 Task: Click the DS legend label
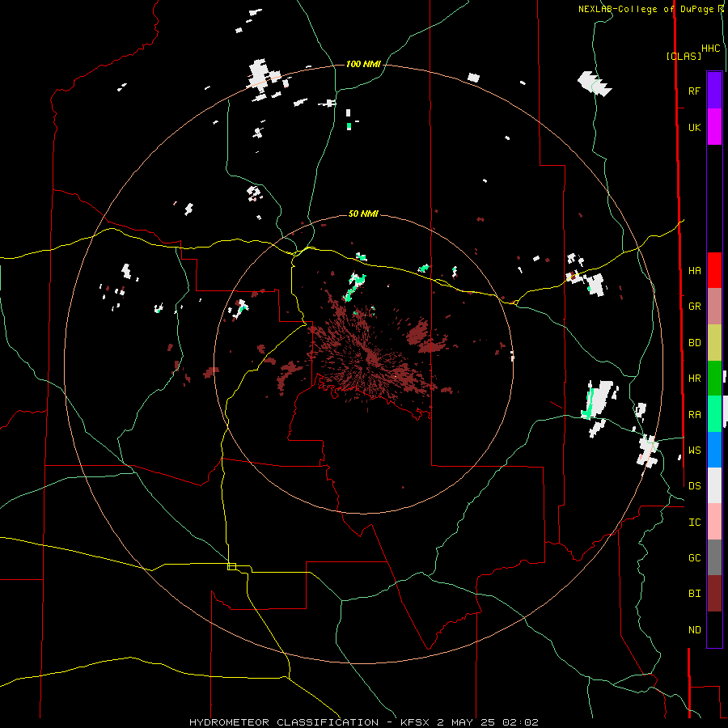click(694, 486)
